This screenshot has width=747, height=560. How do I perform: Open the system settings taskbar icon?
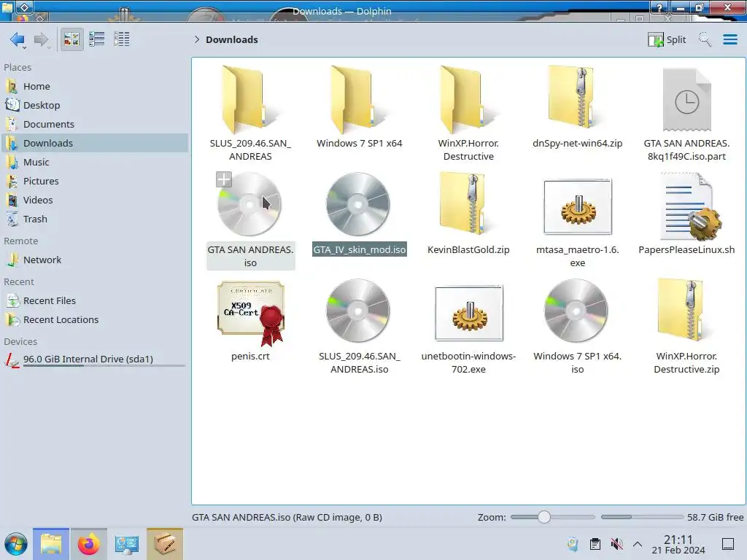point(126,544)
